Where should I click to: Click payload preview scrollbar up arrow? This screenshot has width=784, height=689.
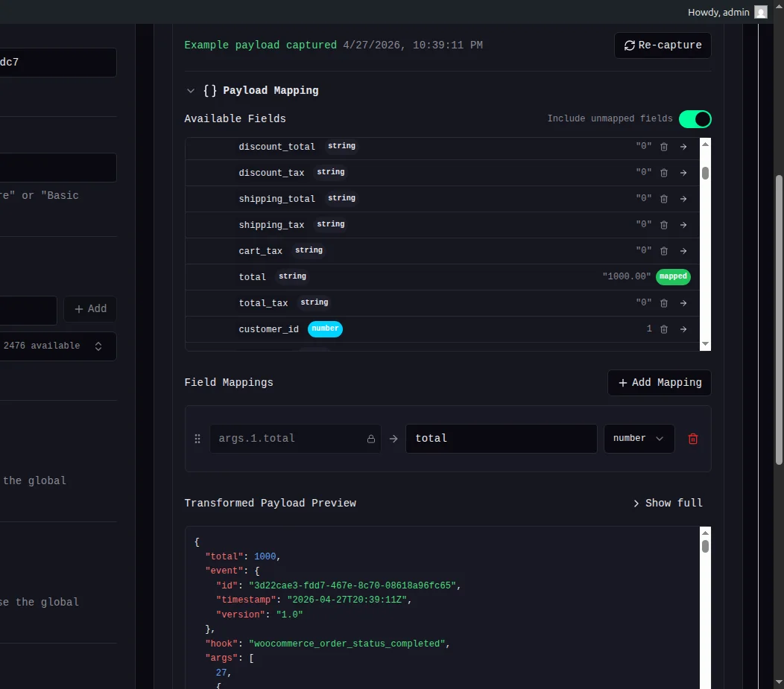(705, 533)
